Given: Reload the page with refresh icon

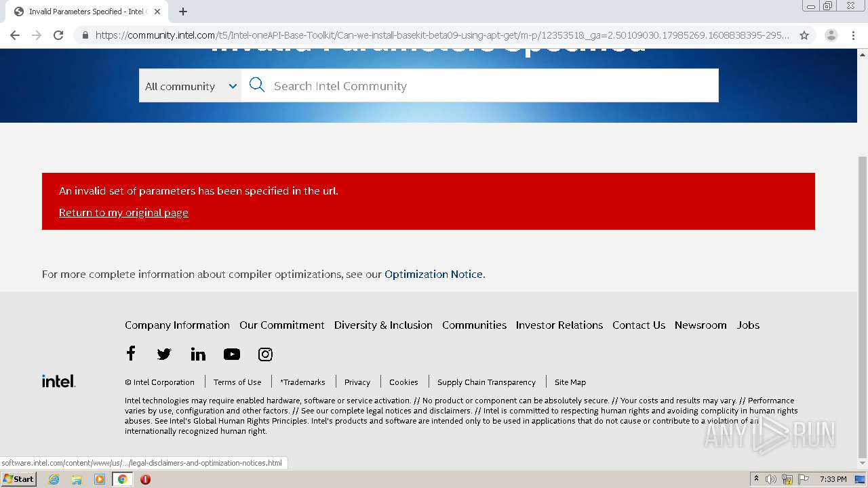Looking at the screenshot, I should click(58, 35).
